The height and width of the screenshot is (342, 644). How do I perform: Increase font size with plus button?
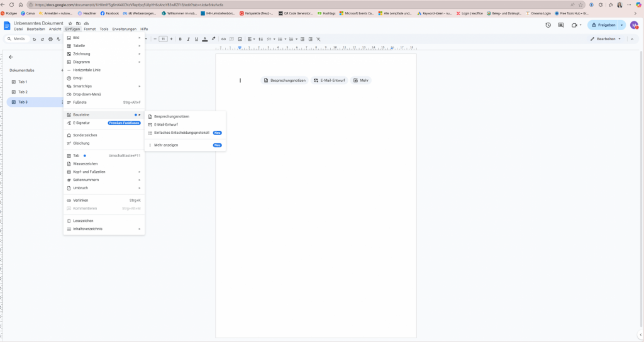[x=171, y=39]
